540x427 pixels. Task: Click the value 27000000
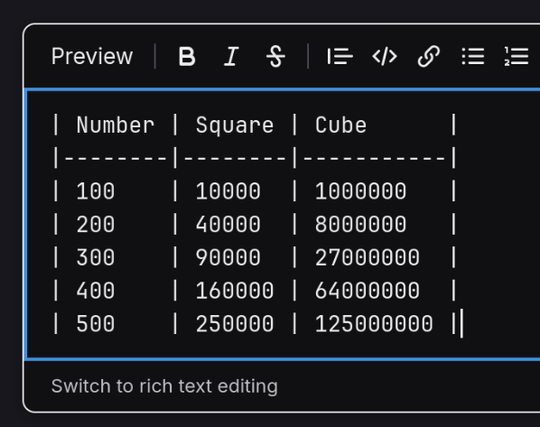(367, 257)
